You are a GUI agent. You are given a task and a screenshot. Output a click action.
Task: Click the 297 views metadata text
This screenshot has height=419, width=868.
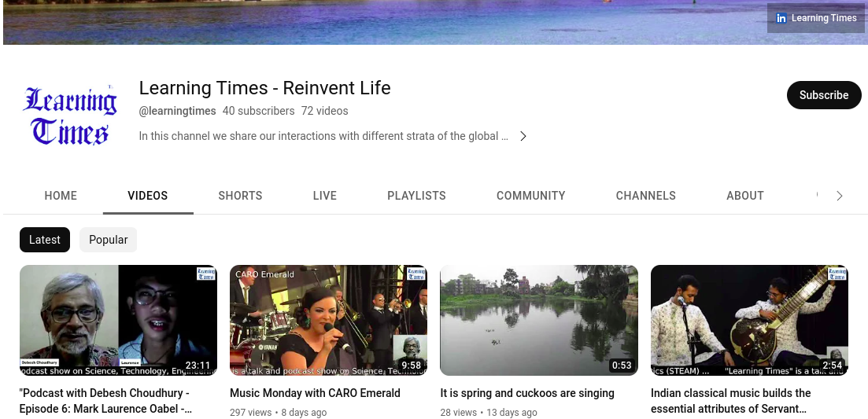(x=251, y=413)
